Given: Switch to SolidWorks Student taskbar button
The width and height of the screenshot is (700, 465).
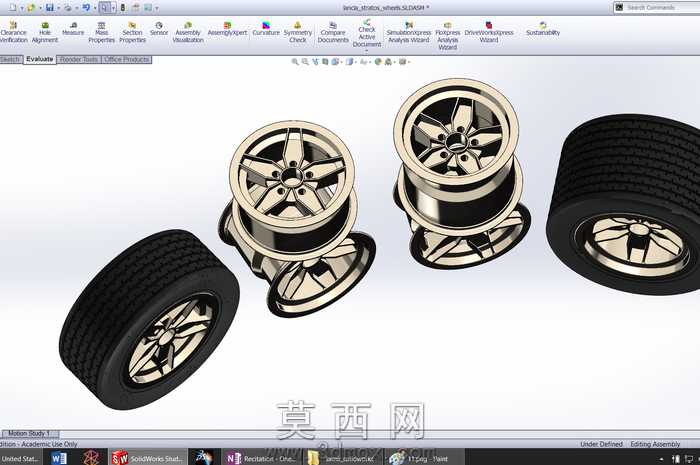Looking at the screenshot, I should (148, 458).
